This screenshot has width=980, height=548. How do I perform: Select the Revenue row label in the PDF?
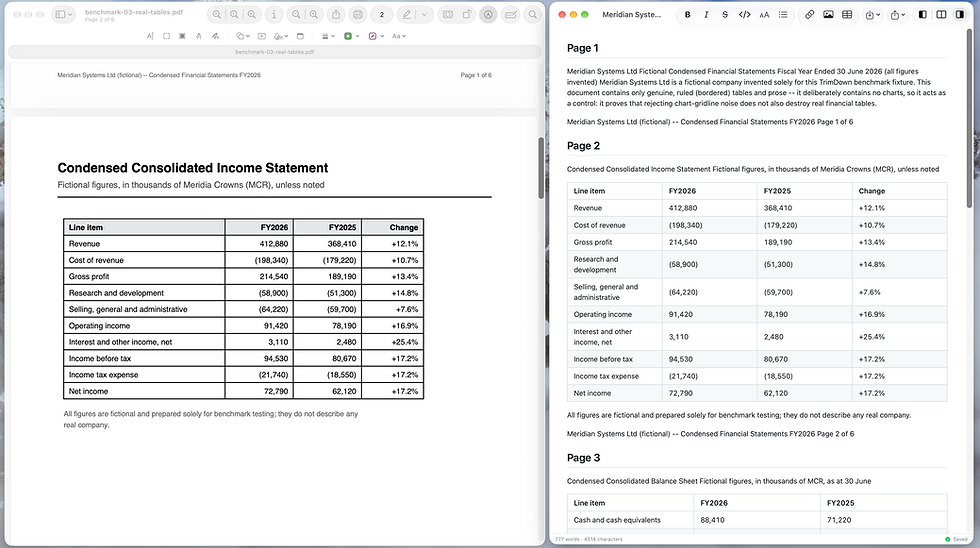pos(84,244)
